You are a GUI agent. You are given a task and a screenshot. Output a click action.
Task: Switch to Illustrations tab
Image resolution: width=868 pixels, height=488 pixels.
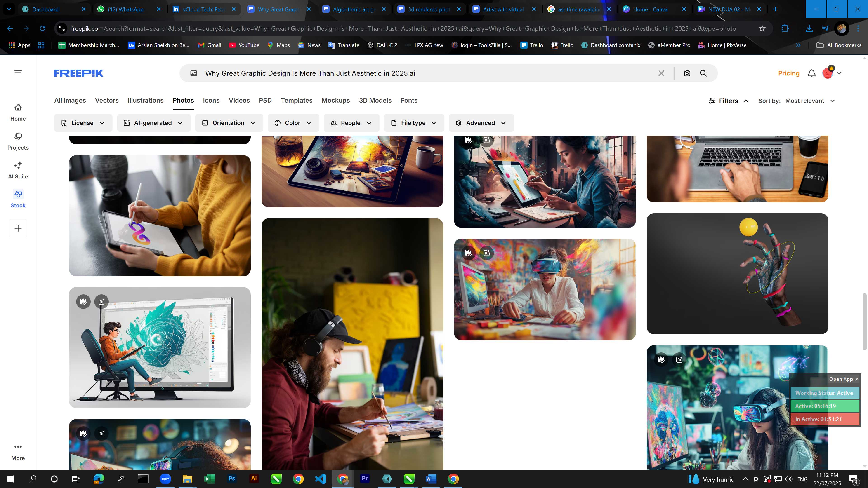146,100
